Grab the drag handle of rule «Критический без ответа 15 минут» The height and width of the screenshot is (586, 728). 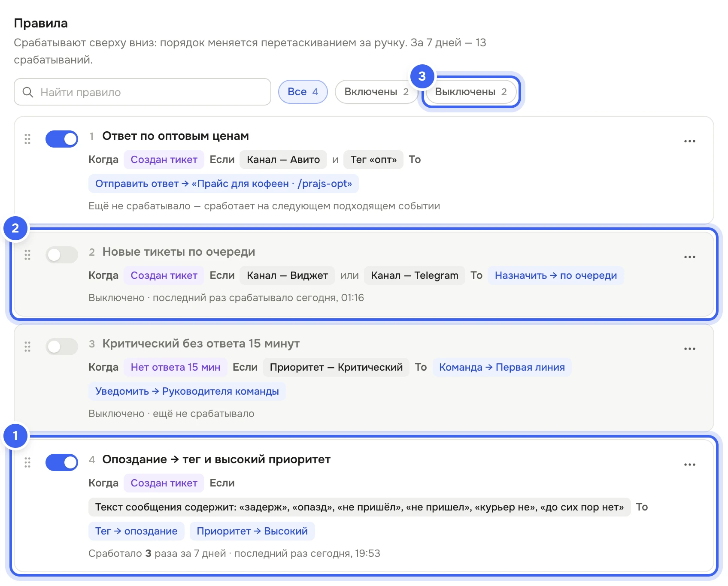tap(27, 347)
